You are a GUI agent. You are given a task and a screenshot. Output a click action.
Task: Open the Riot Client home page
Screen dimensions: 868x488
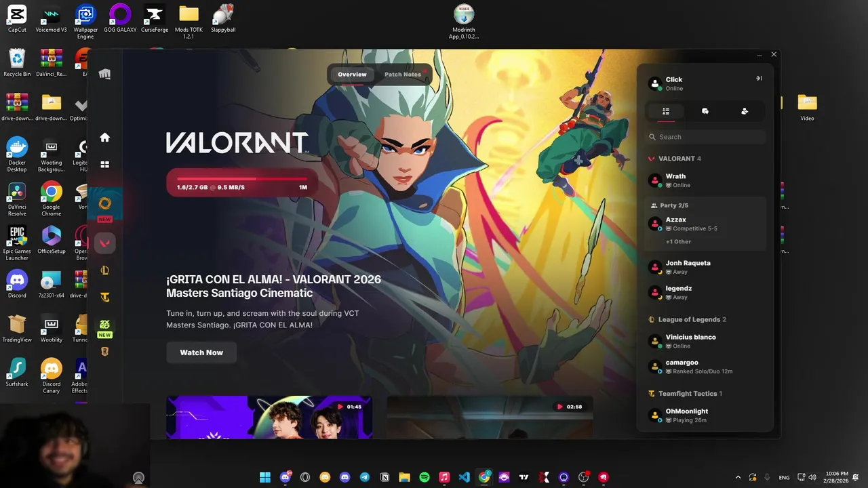click(104, 138)
